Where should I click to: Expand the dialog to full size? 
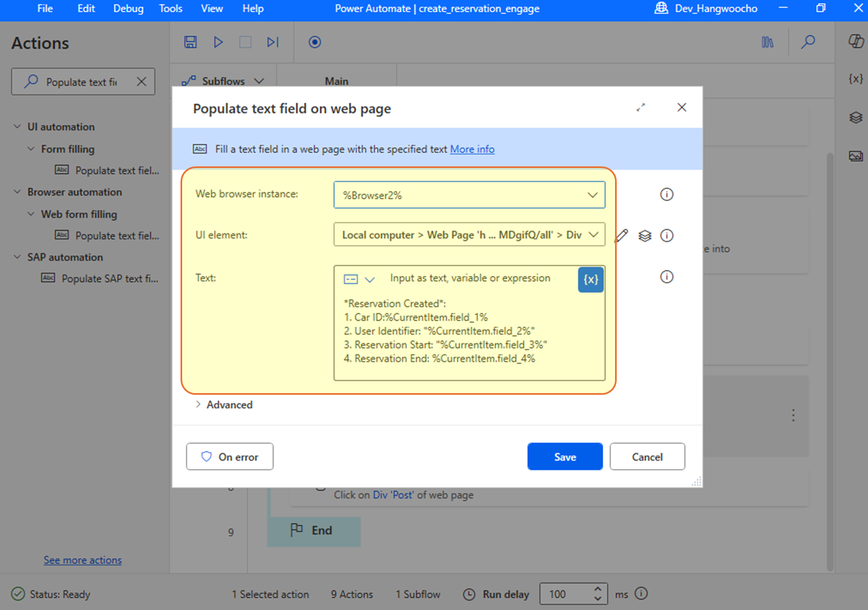coord(641,108)
